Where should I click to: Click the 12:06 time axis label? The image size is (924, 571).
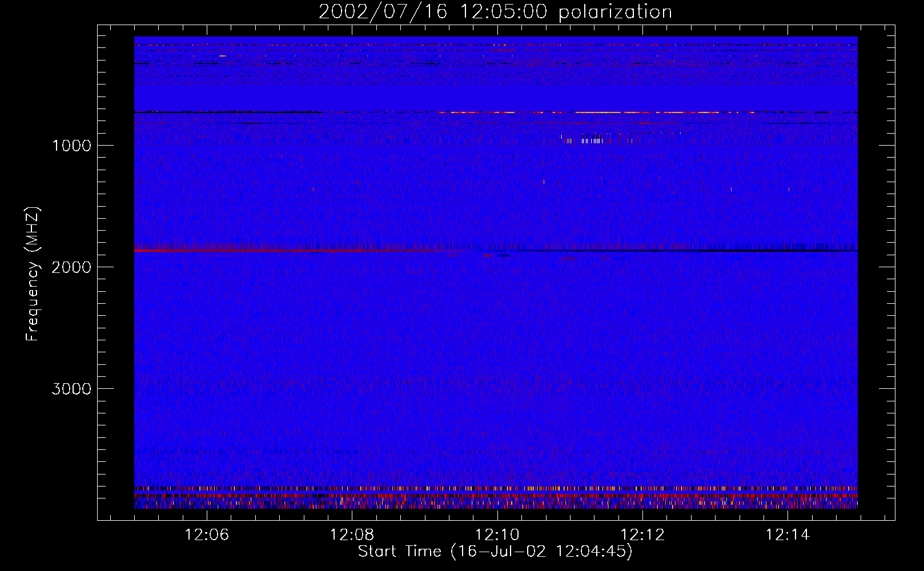[207, 535]
